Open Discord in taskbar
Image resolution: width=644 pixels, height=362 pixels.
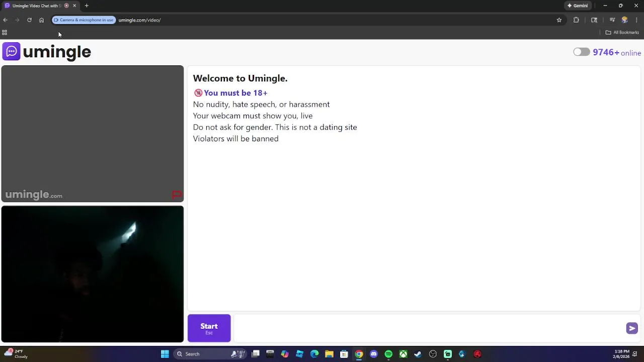point(374,354)
